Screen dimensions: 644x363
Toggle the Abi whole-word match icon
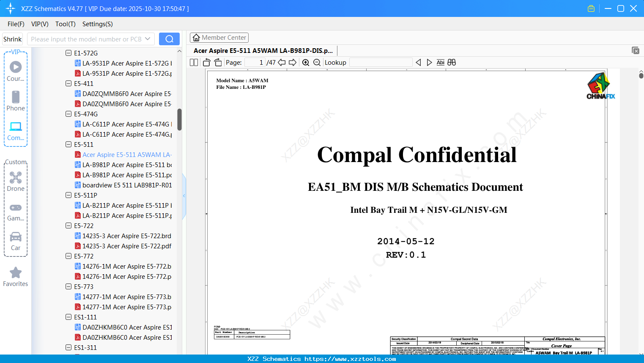click(441, 62)
